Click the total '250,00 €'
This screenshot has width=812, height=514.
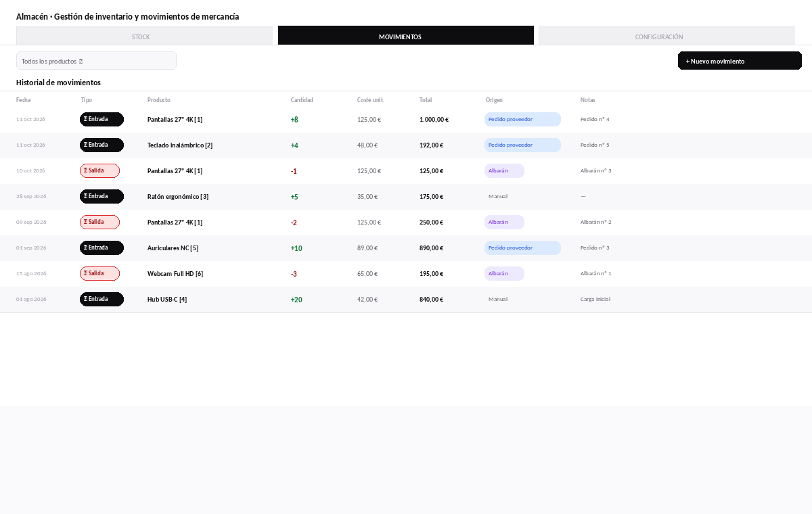pyautogui.click(x=431, y=223)
